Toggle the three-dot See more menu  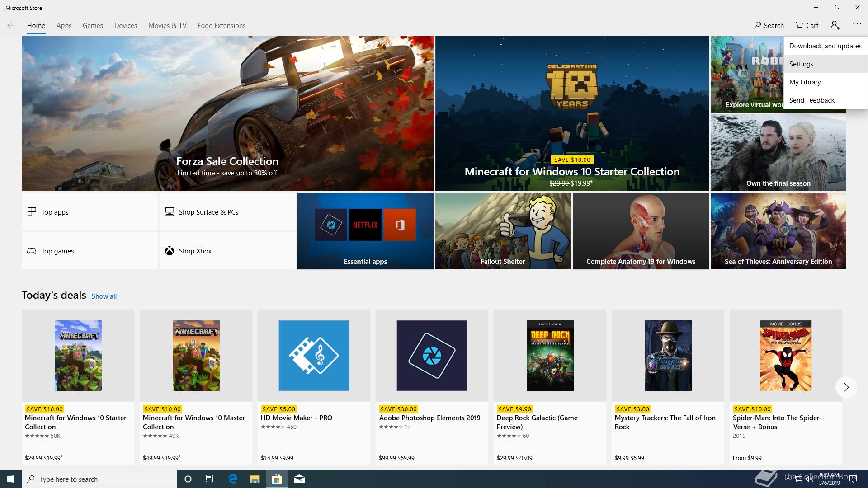(857, 24)
